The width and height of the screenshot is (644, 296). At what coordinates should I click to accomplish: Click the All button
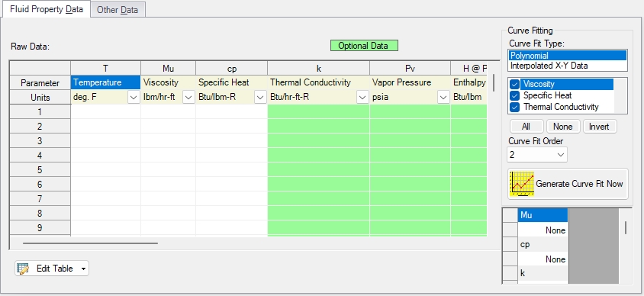point(526,127)
